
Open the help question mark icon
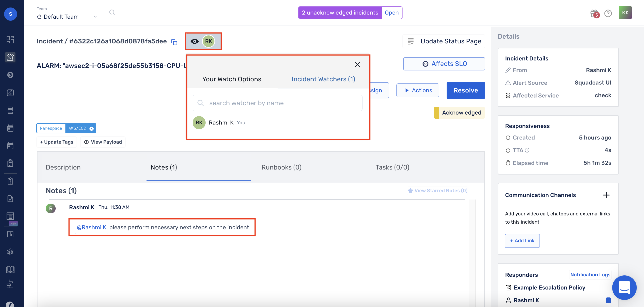point(608,13)
